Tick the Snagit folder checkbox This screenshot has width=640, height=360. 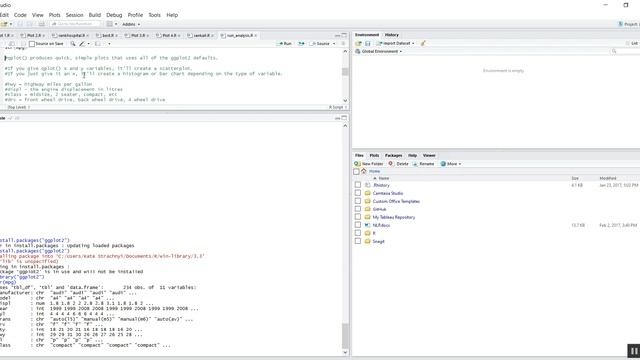point(358,241)
